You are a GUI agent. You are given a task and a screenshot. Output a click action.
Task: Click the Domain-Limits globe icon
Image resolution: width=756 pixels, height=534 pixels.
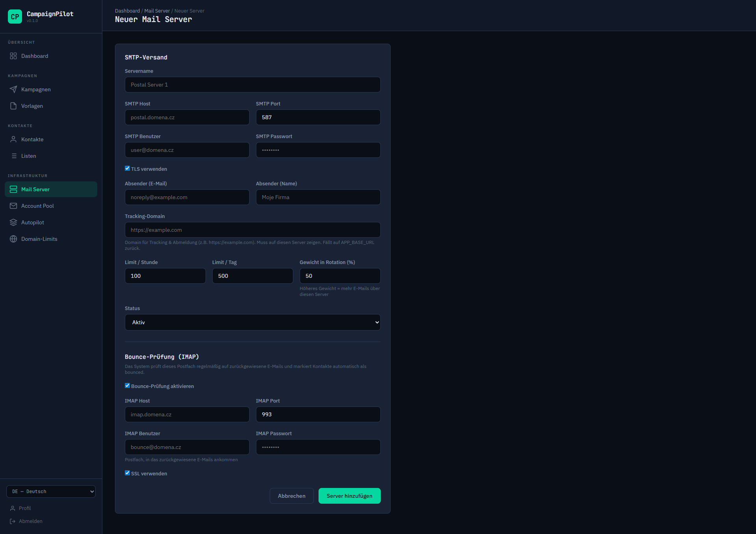13,239
